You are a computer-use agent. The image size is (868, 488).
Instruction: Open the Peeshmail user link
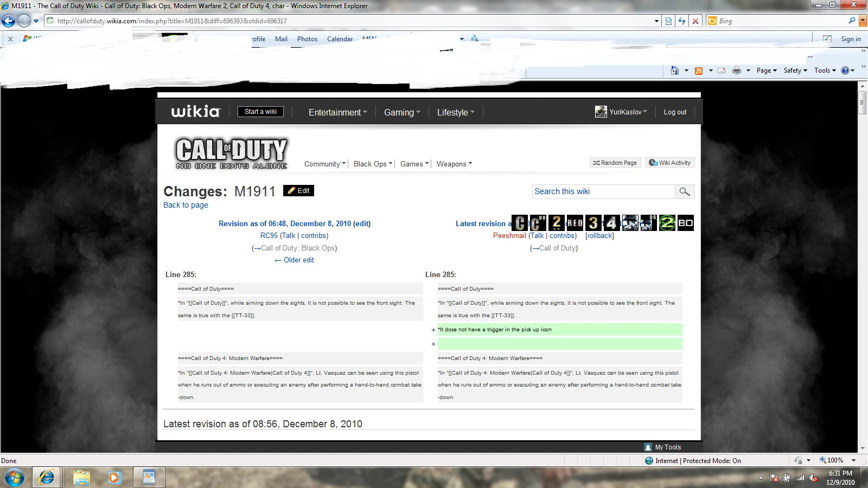point(509,236)
